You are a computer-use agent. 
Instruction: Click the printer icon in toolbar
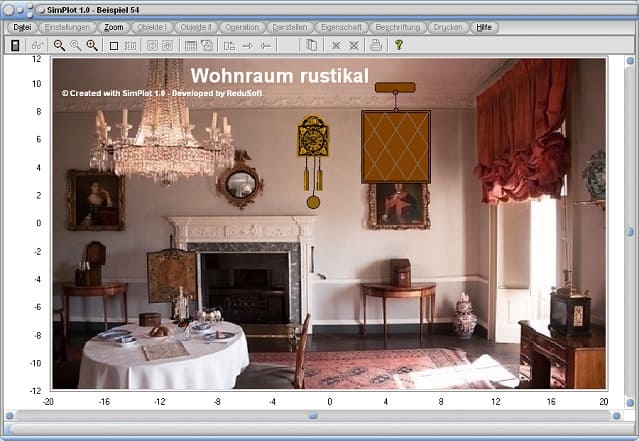(x=376, y=45)
